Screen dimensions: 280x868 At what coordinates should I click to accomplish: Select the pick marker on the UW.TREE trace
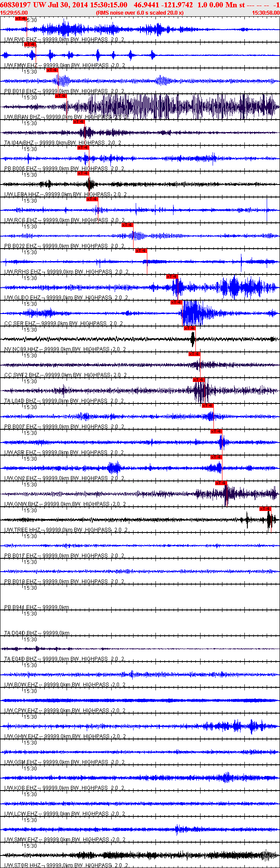[x=265, y=509]
